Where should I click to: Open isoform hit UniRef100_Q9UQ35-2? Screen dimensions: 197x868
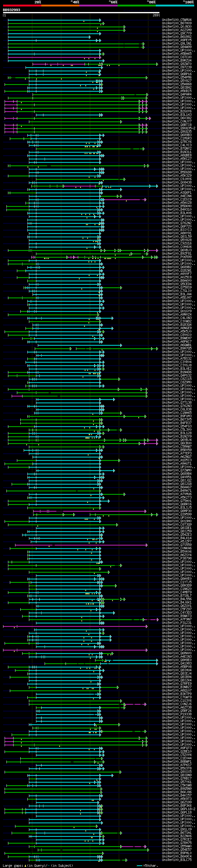point(178,128)
